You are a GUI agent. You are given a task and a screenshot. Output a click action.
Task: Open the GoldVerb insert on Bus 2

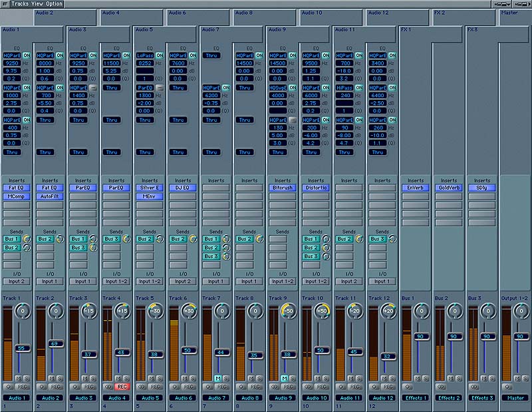coord(448,188)
